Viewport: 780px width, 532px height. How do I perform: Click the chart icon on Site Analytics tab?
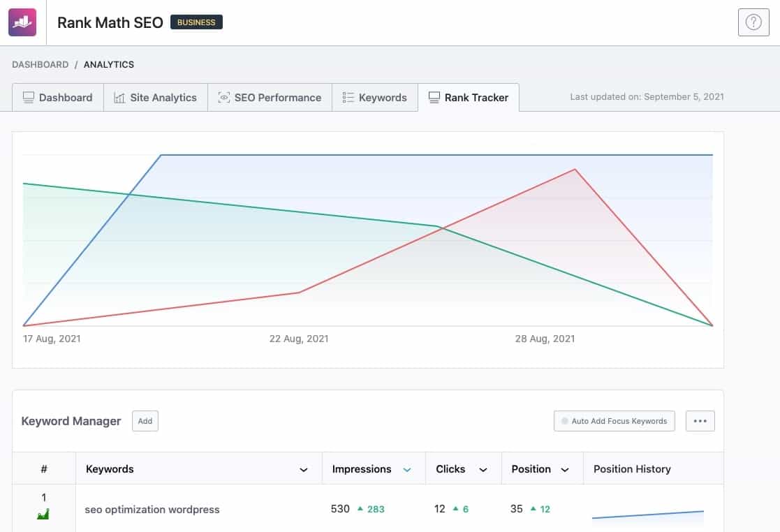119,98
